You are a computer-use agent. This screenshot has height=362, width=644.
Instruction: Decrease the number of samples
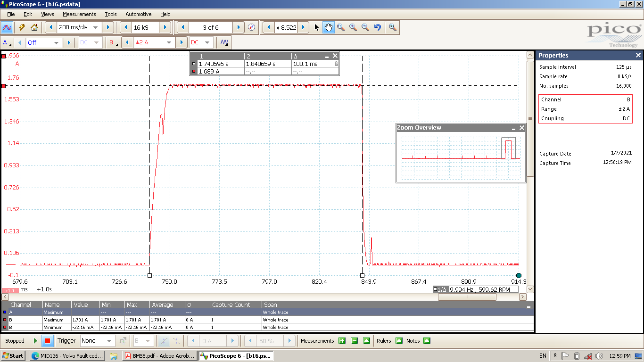(126, 27)
